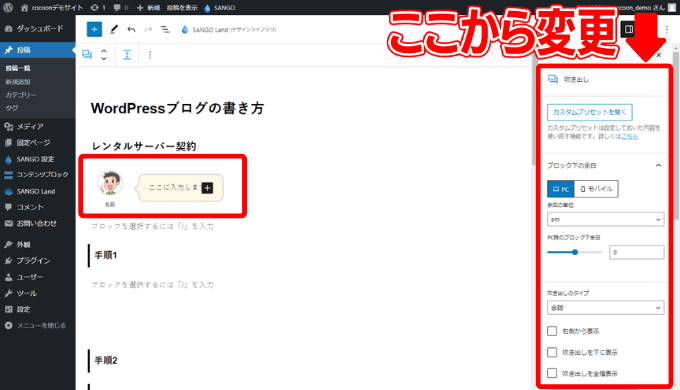Open the updates indicator showing 1

pyautogui.click(x=98, y=7)
